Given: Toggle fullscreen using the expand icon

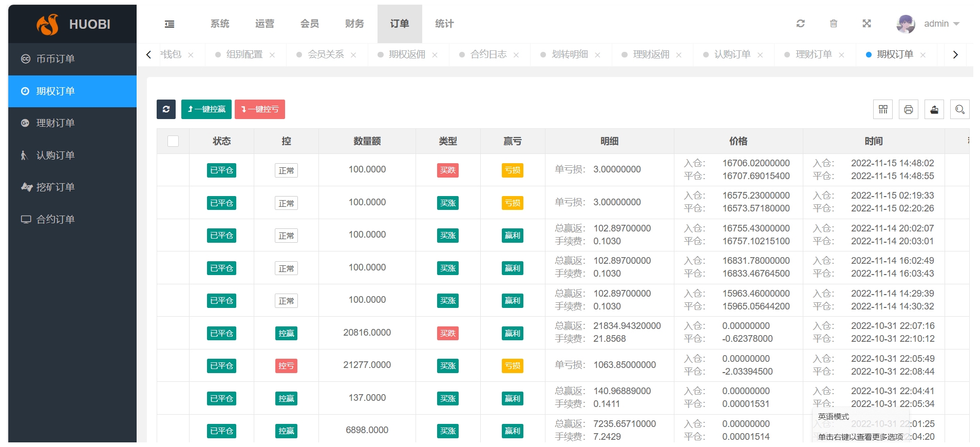Looking at the screenshot, I should (866, 24).
